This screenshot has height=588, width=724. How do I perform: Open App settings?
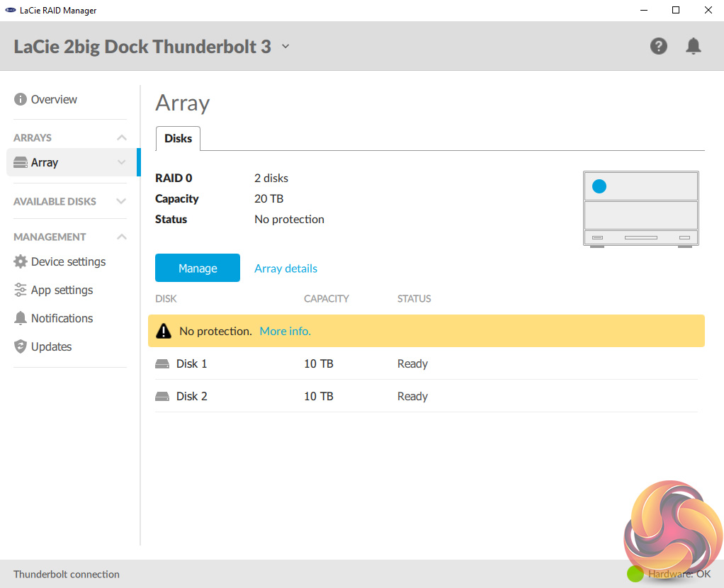(x=62, y=290)
